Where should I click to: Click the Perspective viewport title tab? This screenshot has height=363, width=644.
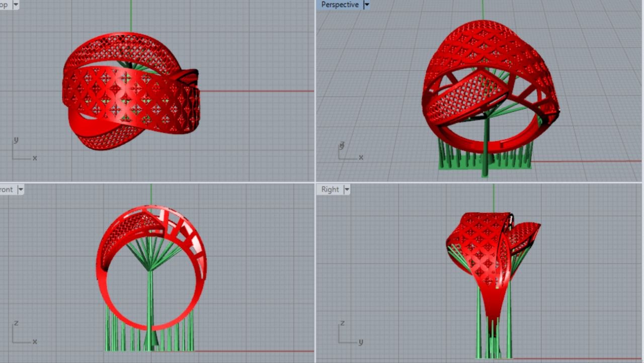340,5
